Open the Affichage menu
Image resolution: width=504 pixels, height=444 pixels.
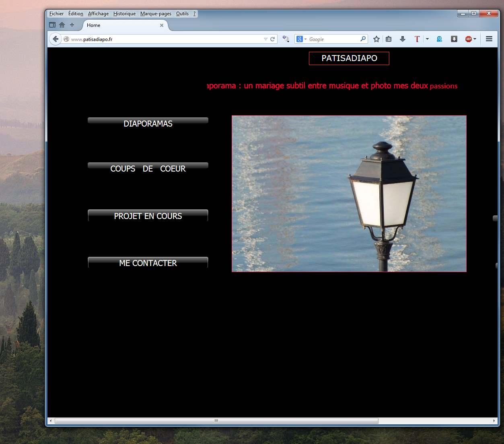point(98,14)
